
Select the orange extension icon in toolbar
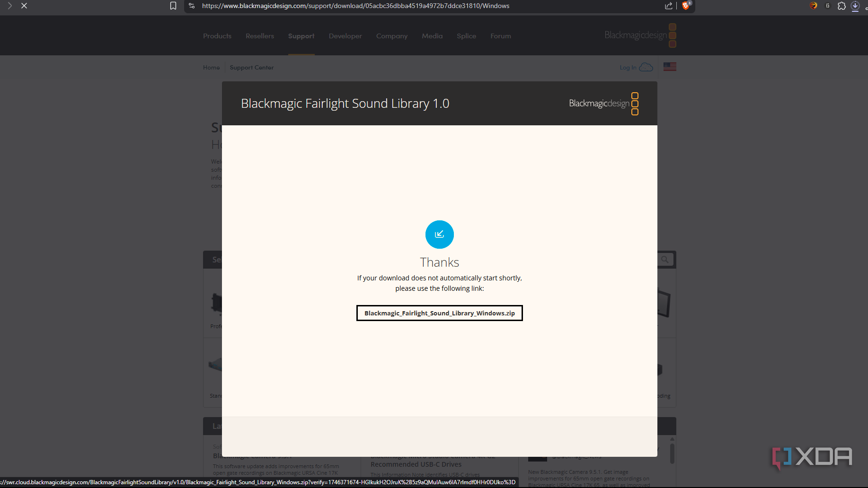click(814, 6)
